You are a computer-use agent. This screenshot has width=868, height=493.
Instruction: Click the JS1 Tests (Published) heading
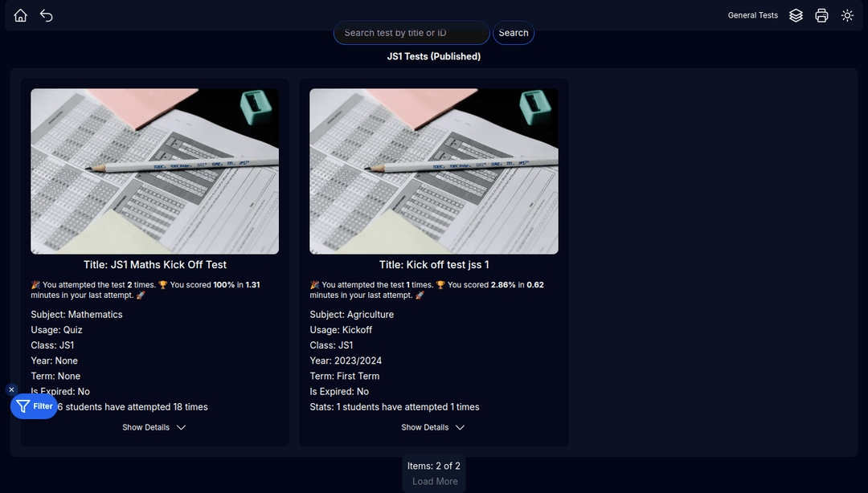[x=433, y=56]
